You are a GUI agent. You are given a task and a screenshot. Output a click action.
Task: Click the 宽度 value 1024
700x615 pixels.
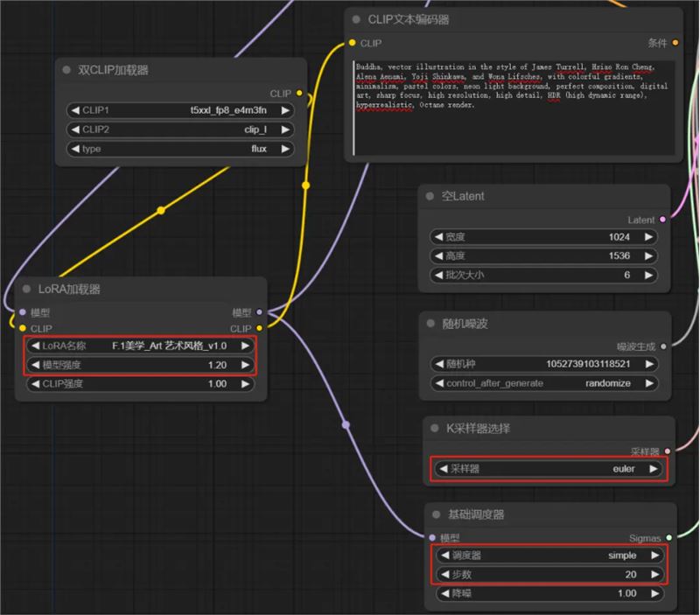click(x=619, y=236)
